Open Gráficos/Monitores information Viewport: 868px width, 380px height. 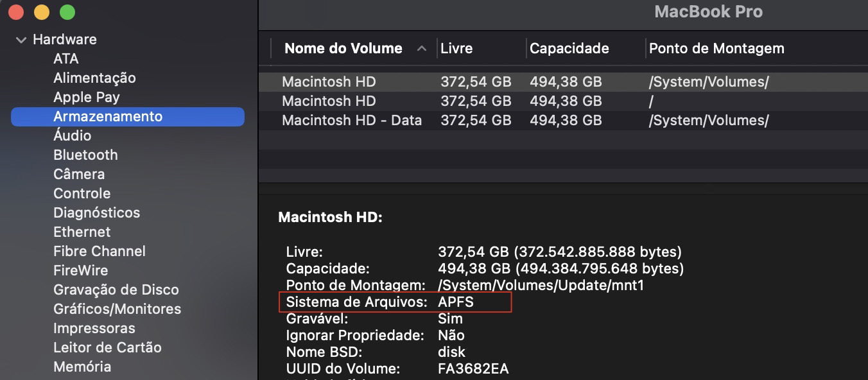[116, 309]
